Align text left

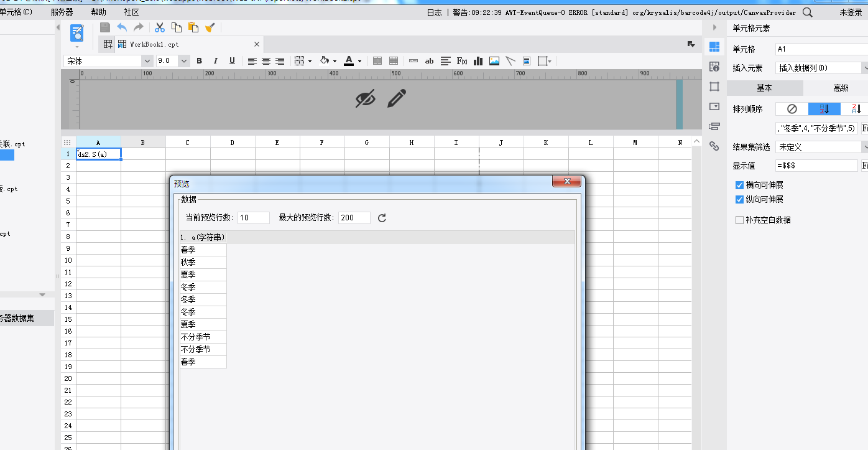[252, 61]
